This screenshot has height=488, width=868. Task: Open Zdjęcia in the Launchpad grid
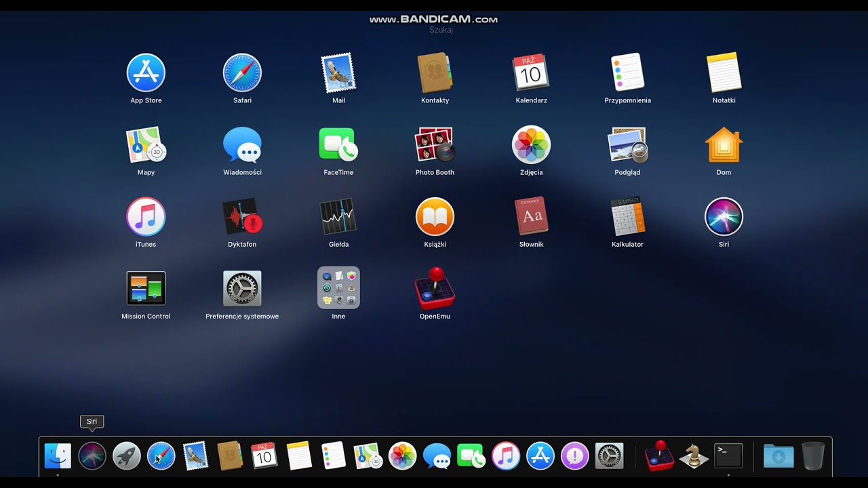click(x=531, y=145)
